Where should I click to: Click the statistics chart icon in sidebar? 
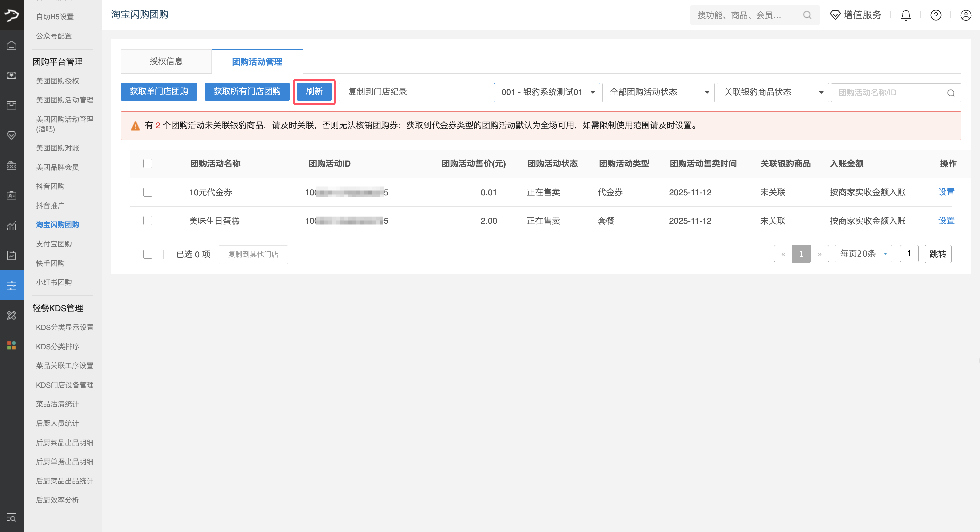click(x=11, y=225)
